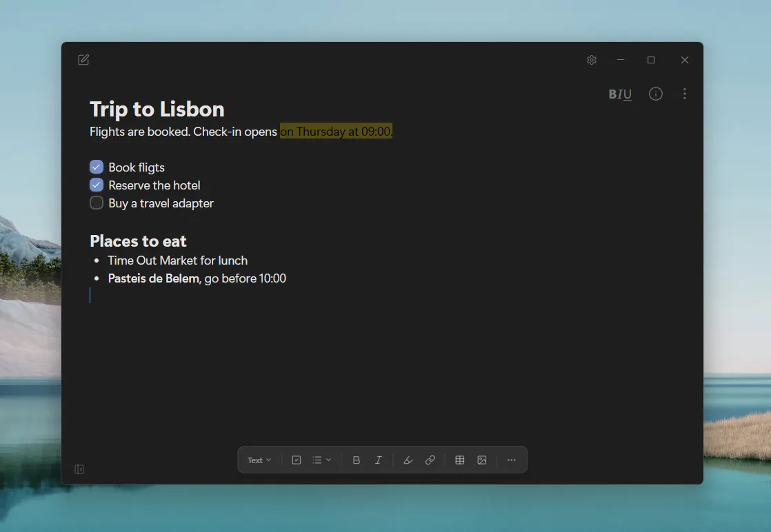Open the list type dropdown in the toolbar
Screen dimensions: 771x532
pos(321,460)
